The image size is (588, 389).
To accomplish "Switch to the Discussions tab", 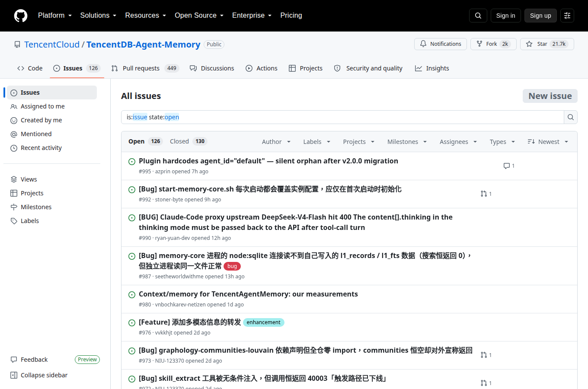I will (212, 68).
